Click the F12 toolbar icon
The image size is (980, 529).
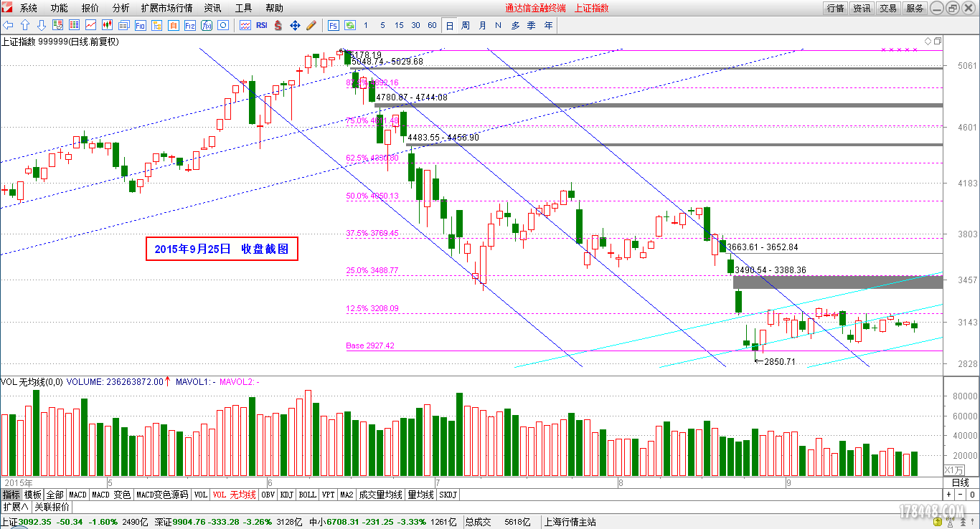[x=190, y=25]
